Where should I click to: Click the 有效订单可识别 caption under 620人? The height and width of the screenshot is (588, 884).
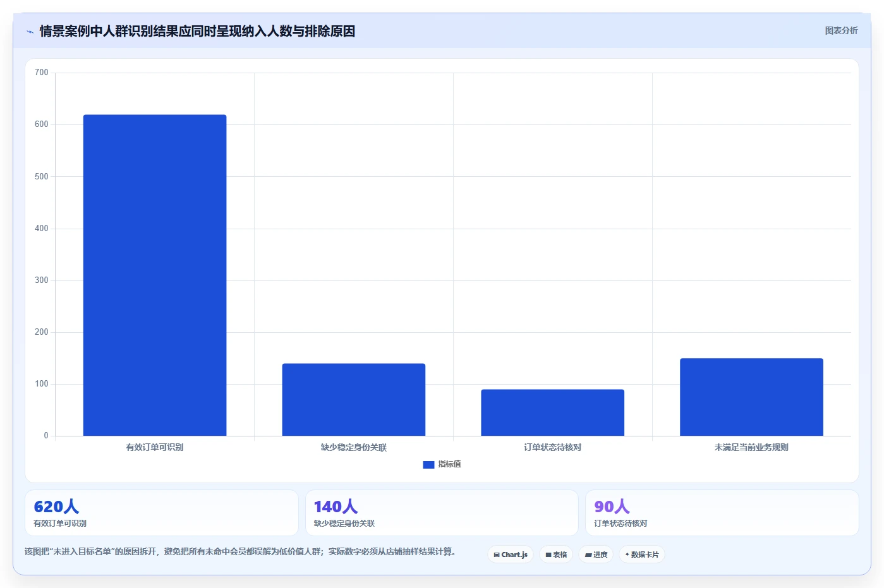60,524
